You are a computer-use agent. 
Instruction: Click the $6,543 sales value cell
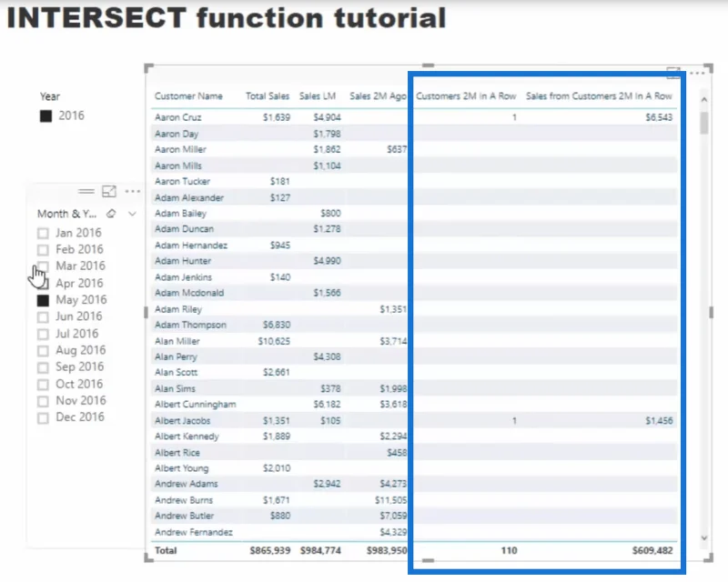pos(659,117)
